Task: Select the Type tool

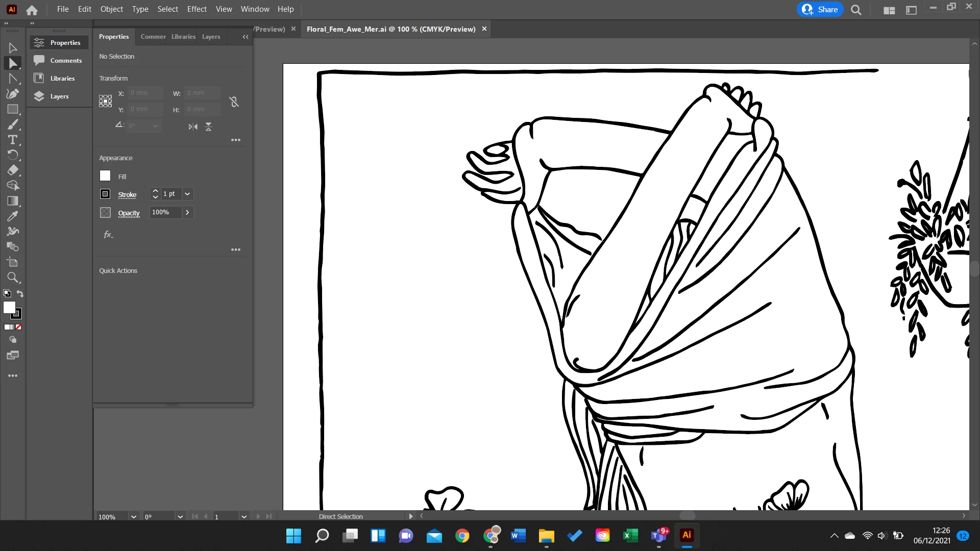Action: 13,140
